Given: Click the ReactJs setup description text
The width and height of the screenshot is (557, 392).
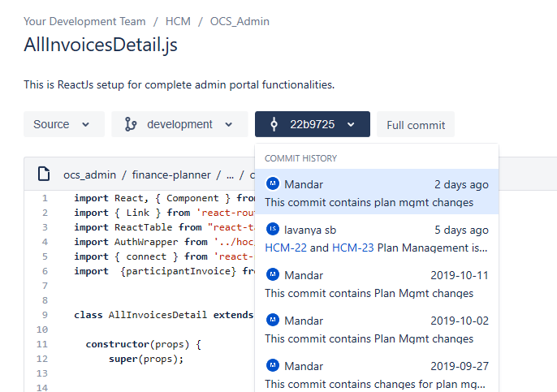Looking at the screenshot, I should pyautogui.click(x=179, y=85).
